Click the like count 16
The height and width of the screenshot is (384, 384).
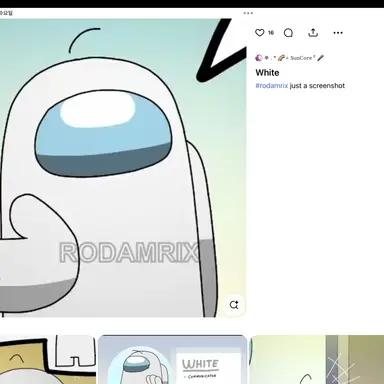click(x=271, y=33)
